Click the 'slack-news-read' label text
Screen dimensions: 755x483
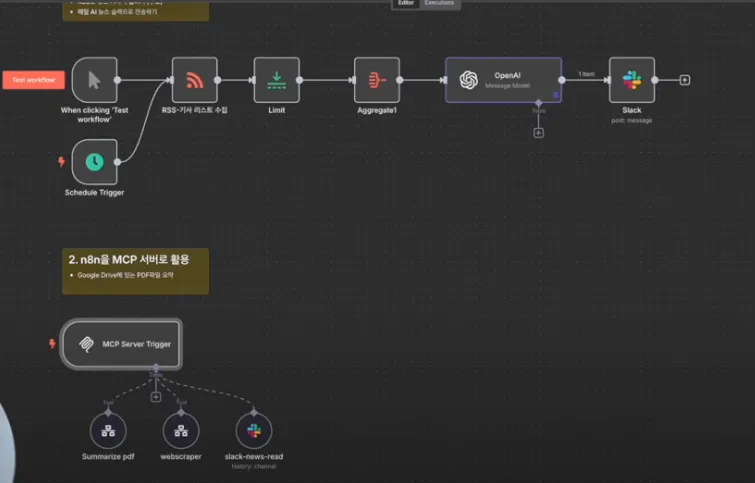coord(254,457)
